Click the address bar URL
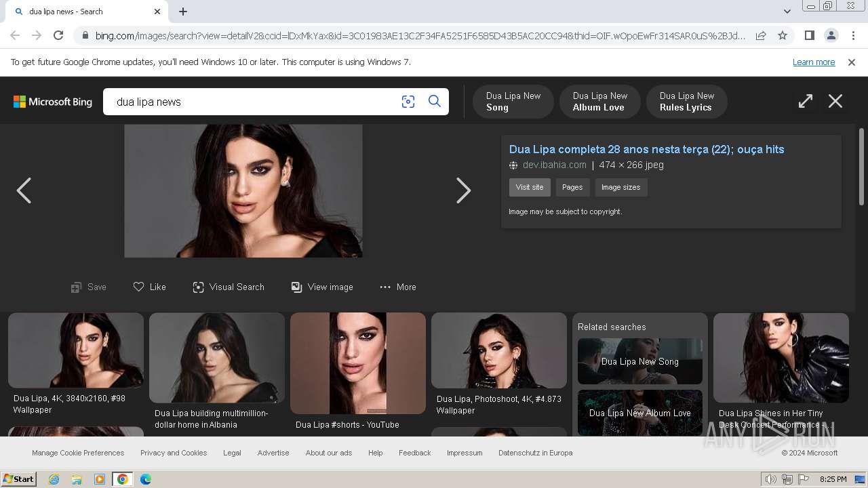 pyautogui.click(x=420, y=35)
